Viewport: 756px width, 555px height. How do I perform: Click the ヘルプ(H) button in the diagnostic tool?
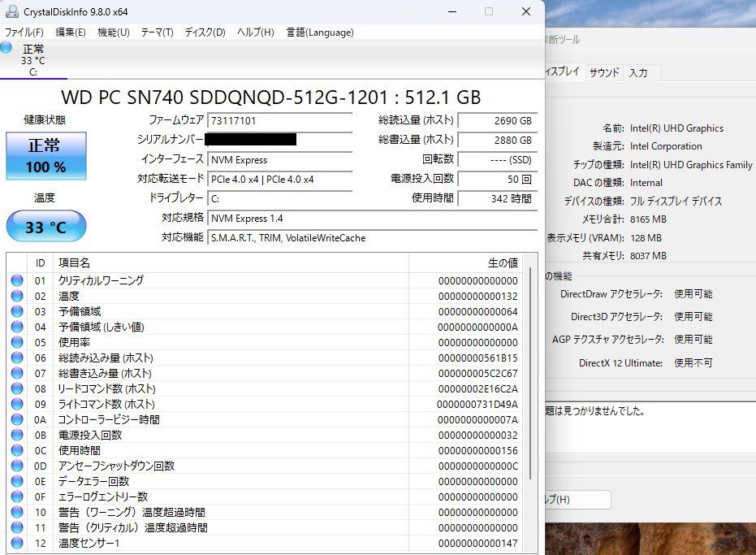click(577, 500)
